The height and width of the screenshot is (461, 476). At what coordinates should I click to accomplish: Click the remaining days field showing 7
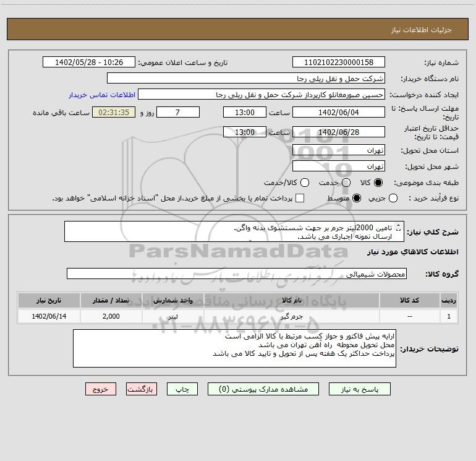(178, 112)
